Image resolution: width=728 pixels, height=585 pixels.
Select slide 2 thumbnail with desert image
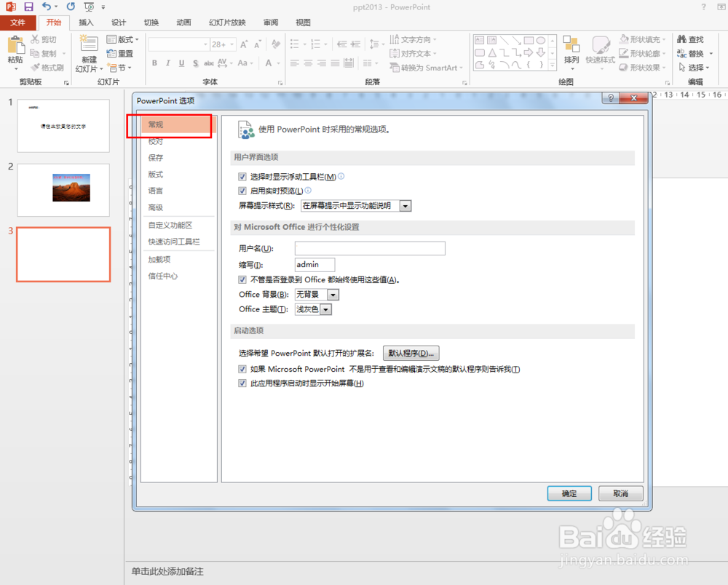(x=63, y=190)
